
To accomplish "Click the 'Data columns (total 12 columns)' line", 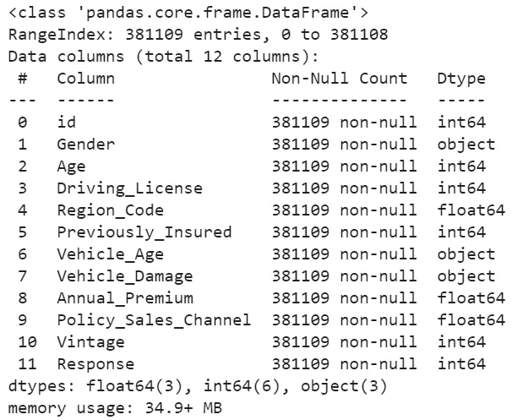I will 163,57.
